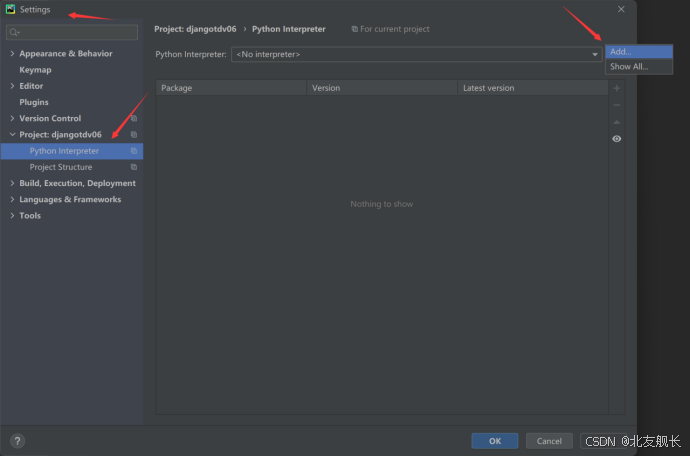Expand the Version Control section
The height and width of the screenshot is (456, 690).
point(12,118)
